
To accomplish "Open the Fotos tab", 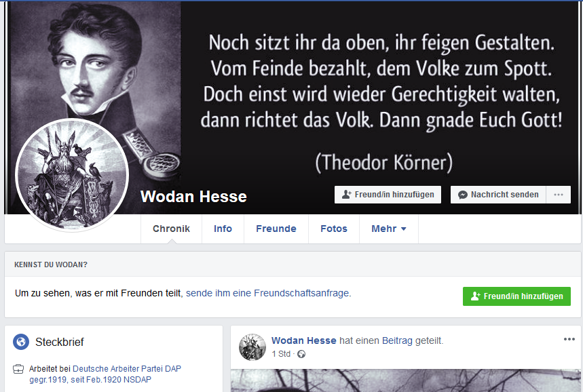I will click(x=333, y=229).
